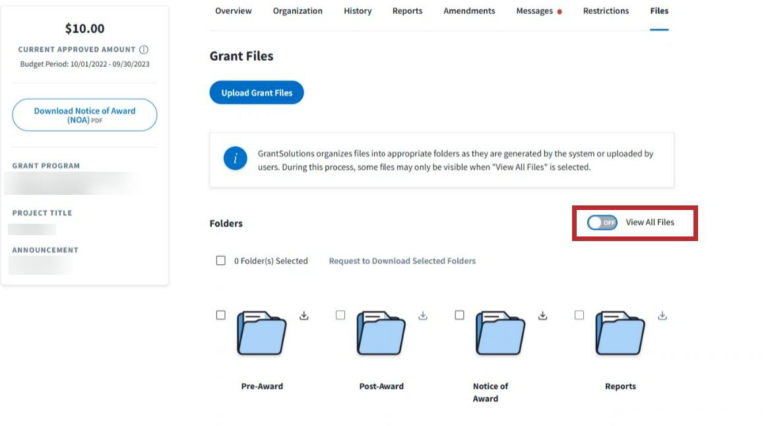Switch to the Overview tab

(233, 11)
